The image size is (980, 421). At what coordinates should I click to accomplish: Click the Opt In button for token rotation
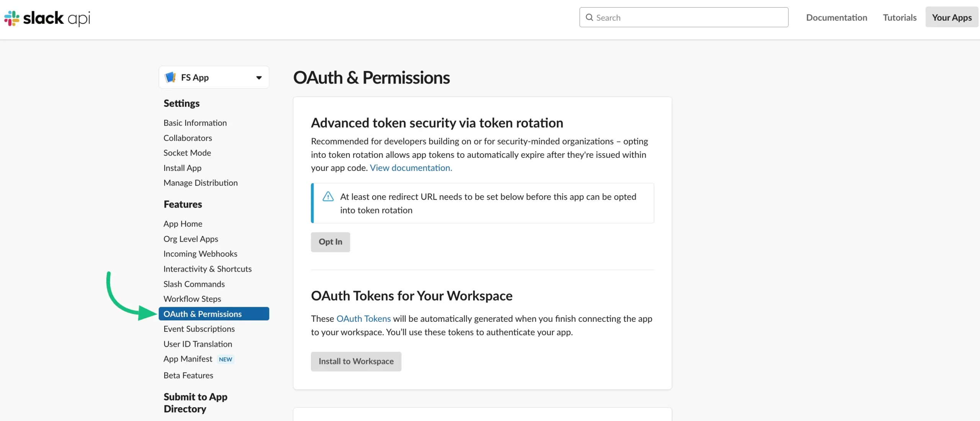330,242
